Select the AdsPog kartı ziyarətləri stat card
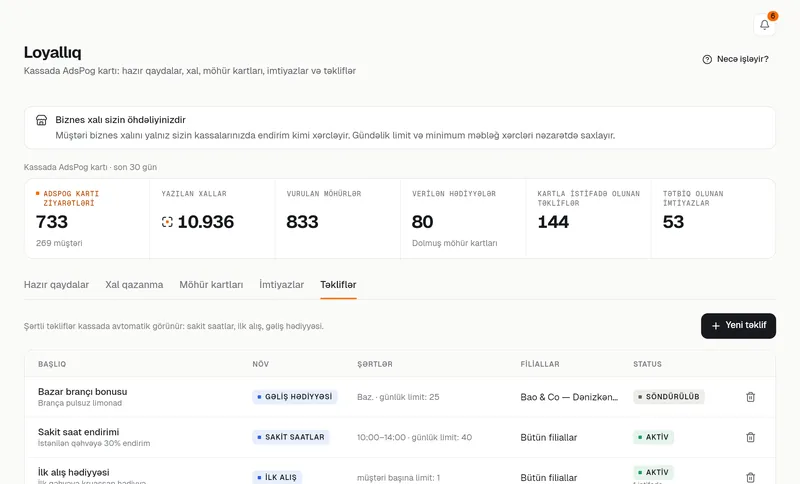Image resolution: width=800 pixels, height=484 pixels. coord(87,218)
